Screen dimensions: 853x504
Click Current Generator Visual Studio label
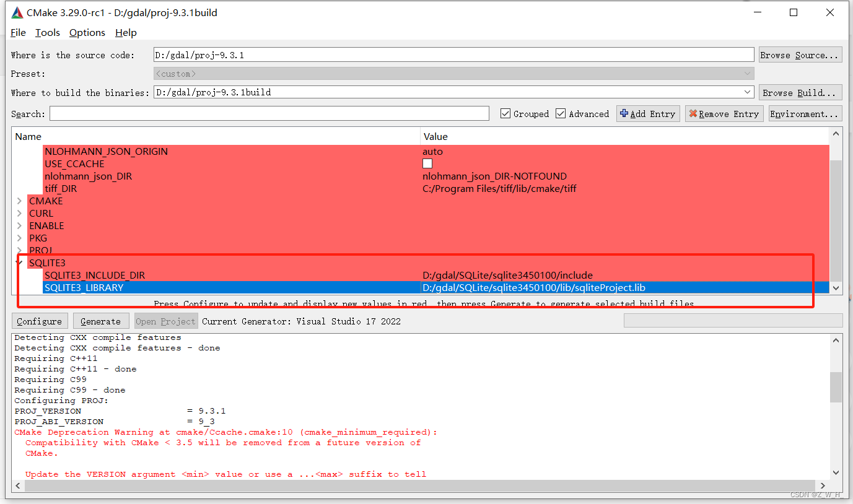[301, 321]
